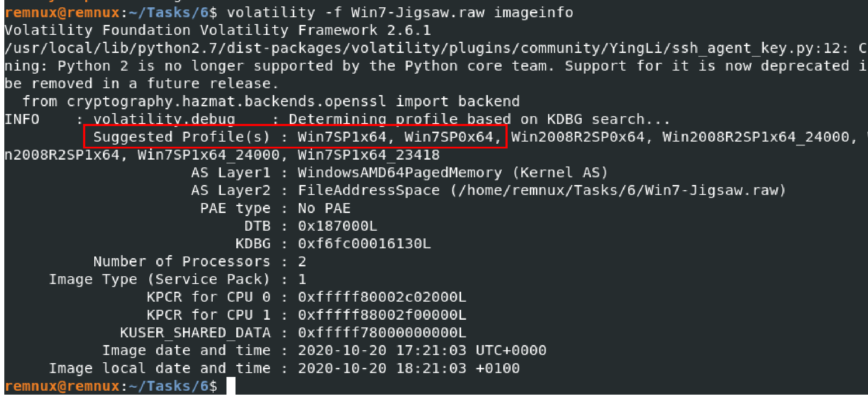Click the KPCR for CPU 1 address value

382,315
